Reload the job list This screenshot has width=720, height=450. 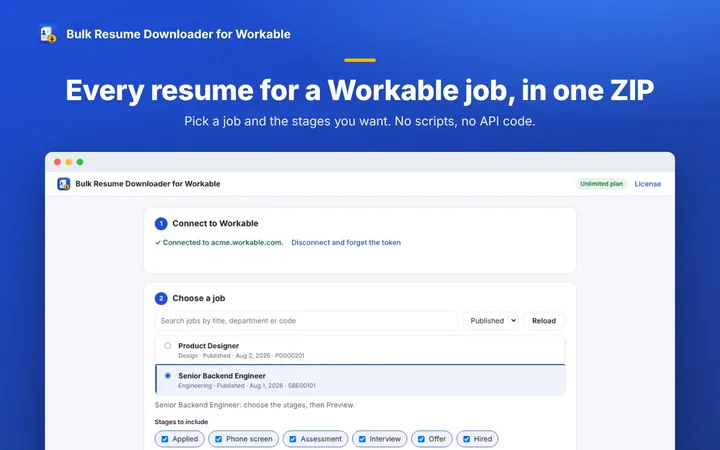[x=544, y=321]
